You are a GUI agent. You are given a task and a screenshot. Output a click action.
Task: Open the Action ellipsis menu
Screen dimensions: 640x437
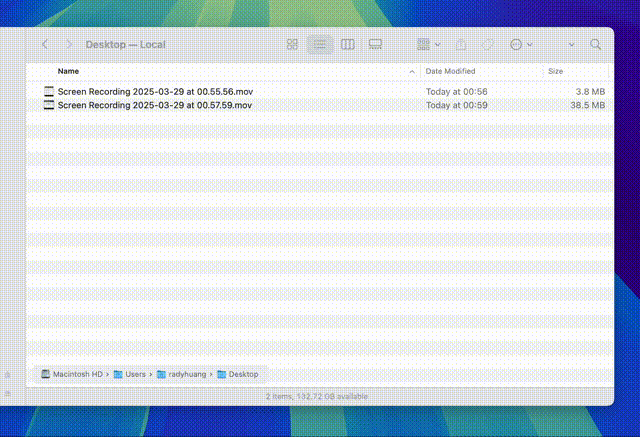click(x=521, y=44)
